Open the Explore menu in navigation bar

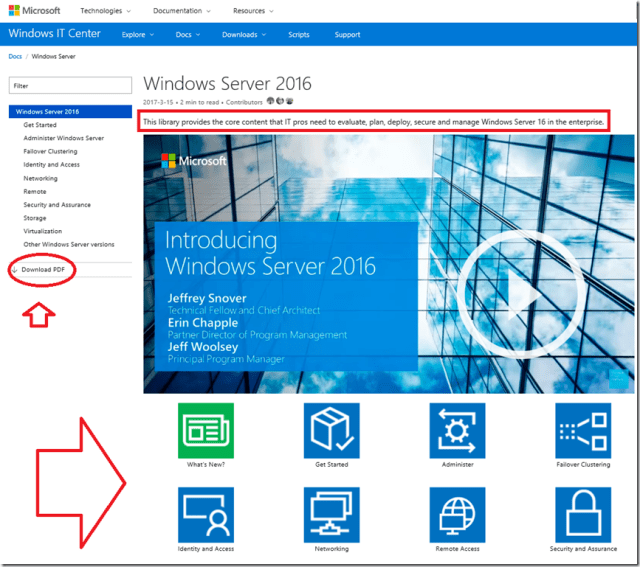point(136,35)
